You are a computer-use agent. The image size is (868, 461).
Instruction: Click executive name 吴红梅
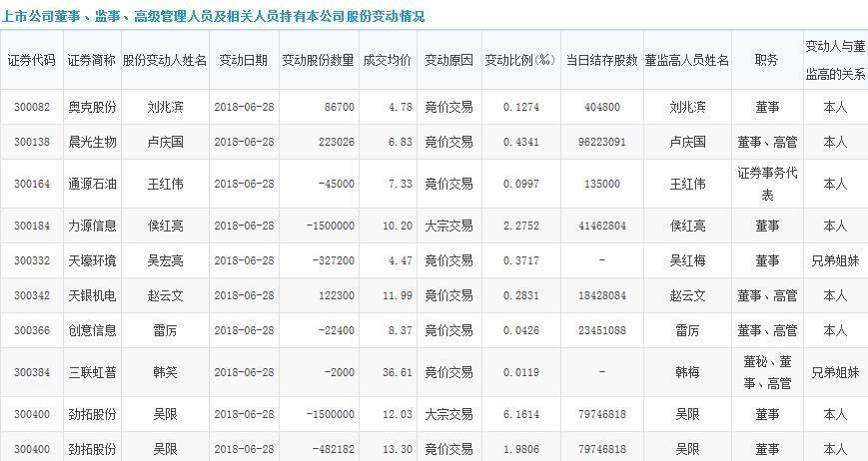(x=687, y=260)
